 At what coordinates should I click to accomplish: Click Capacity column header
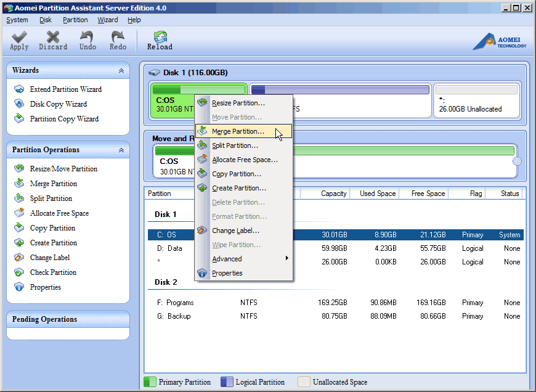pyautogui.click(x=325, y=194)
